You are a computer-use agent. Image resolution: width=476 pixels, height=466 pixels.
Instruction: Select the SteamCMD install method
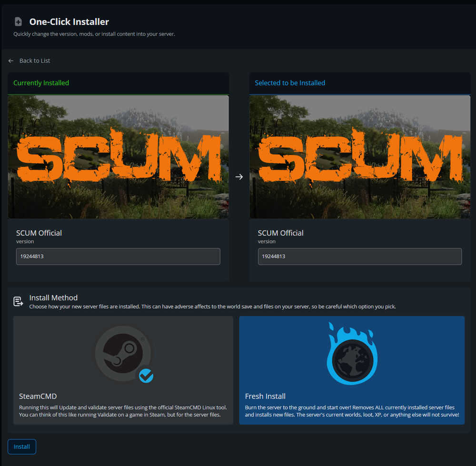[123, 370]
